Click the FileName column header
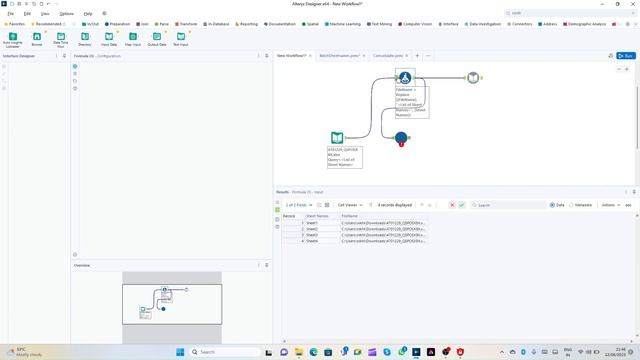The width and height of the screenshot is (640, 360). (x=384, y=216)
